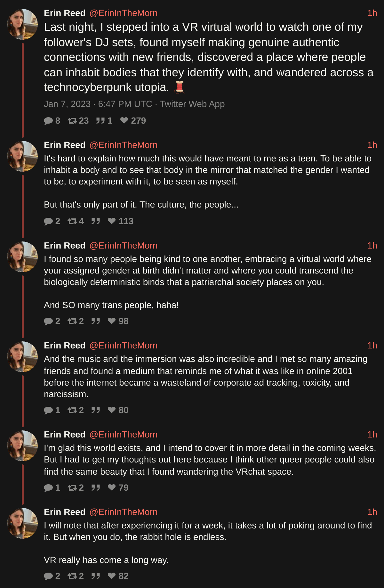
Task: Open the tweet about online 2001 internet
Action: [x=205, y=377]
